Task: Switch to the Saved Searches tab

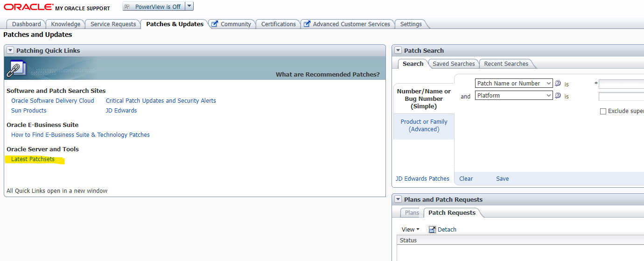Action: (x=454, y=64)
